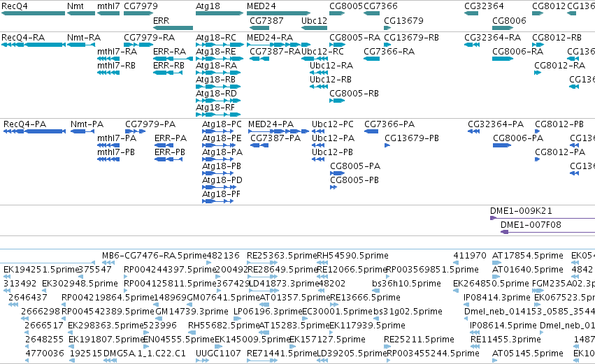The image size is (595, 364).
Task: Click the Atg18-RC transcript label
Action: (x=216, y=38)
